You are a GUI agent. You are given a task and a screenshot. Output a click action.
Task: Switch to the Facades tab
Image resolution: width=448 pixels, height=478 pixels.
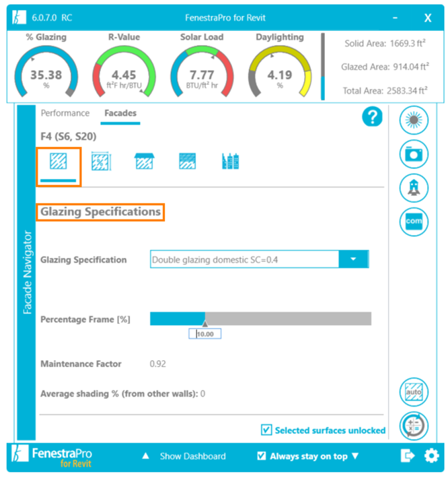click(120, 113)
